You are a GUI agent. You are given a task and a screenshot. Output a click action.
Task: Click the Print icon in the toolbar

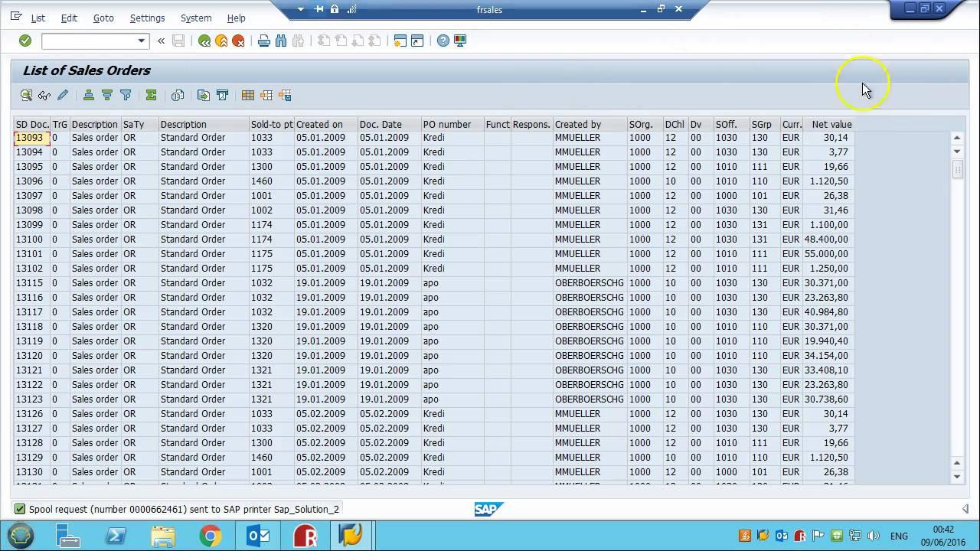[x=263, y=41]
